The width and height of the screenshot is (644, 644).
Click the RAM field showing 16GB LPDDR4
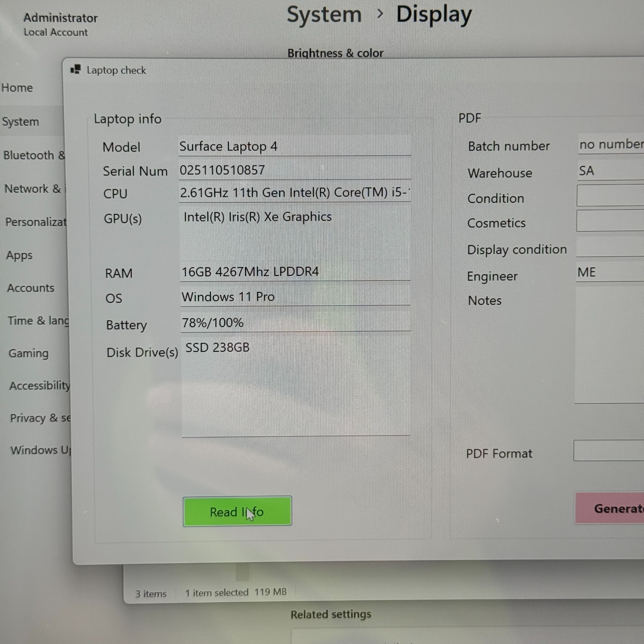point(295,272)
